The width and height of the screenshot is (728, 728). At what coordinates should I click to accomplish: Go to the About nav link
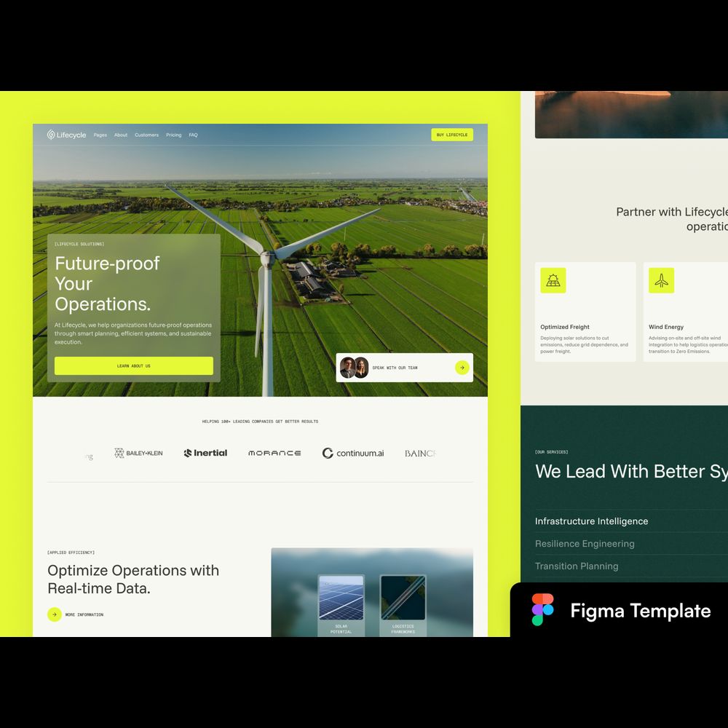pos(121,135)
